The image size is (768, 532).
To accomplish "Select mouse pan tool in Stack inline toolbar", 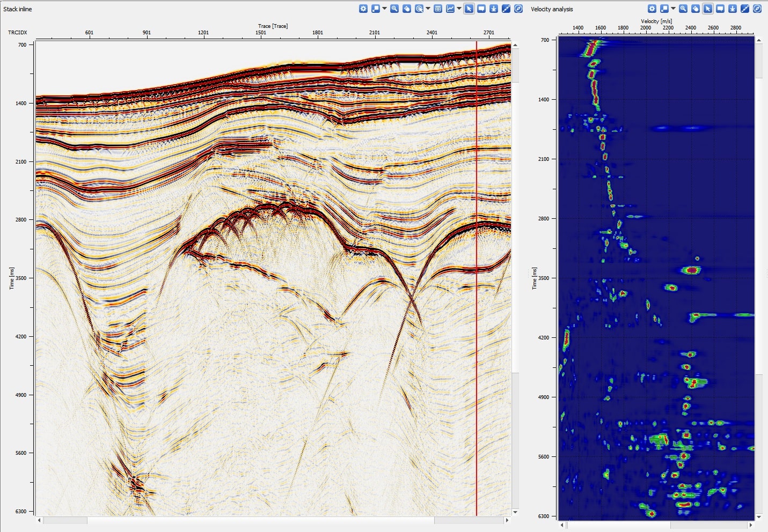I will point(407,9).
